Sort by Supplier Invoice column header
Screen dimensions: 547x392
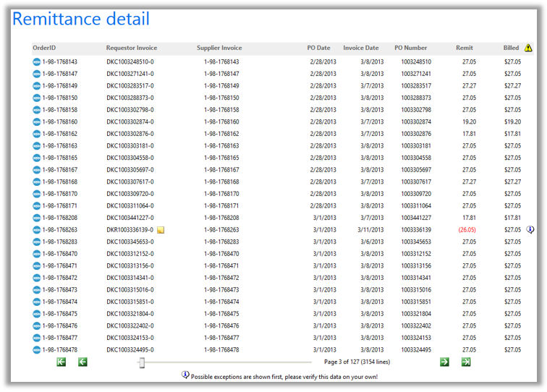coord(219,48)
